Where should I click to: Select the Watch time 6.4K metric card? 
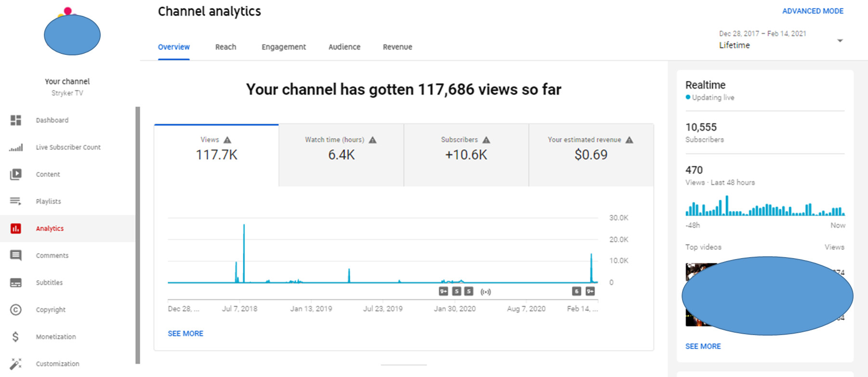342,155
